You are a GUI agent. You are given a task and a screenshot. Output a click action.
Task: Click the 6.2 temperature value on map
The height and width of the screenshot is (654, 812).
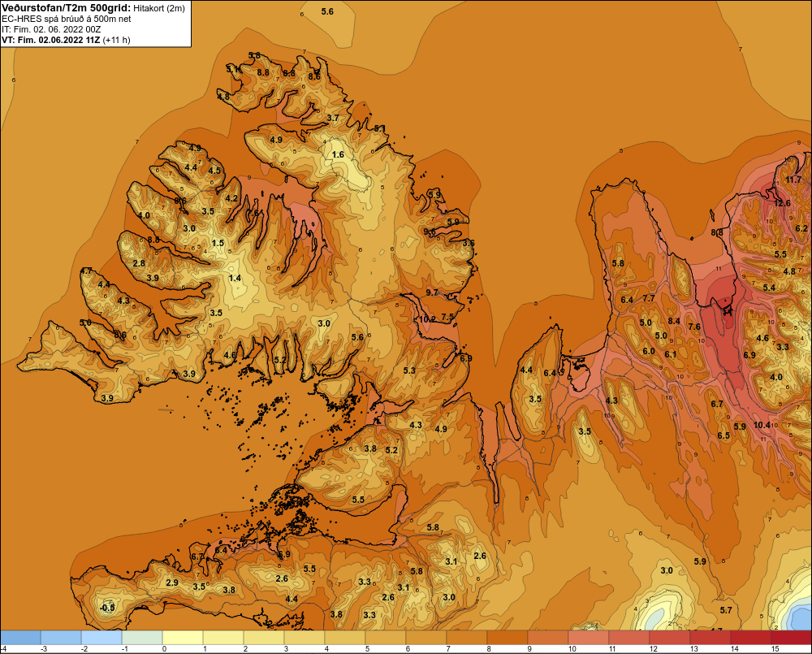pyautogui.click(x=801, y=228)
